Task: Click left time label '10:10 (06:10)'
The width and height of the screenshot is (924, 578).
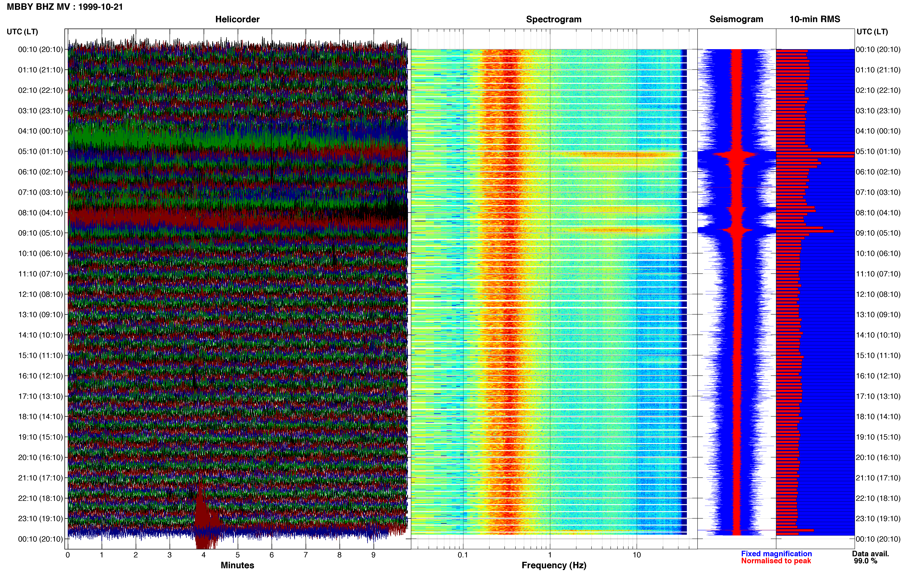Action: coord(41,253)
